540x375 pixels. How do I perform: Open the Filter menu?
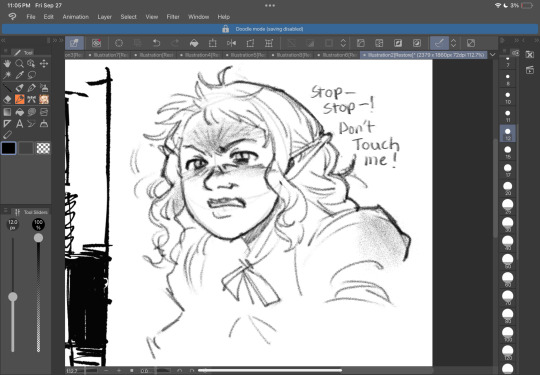pyautogui.click(x=173, y=17)
